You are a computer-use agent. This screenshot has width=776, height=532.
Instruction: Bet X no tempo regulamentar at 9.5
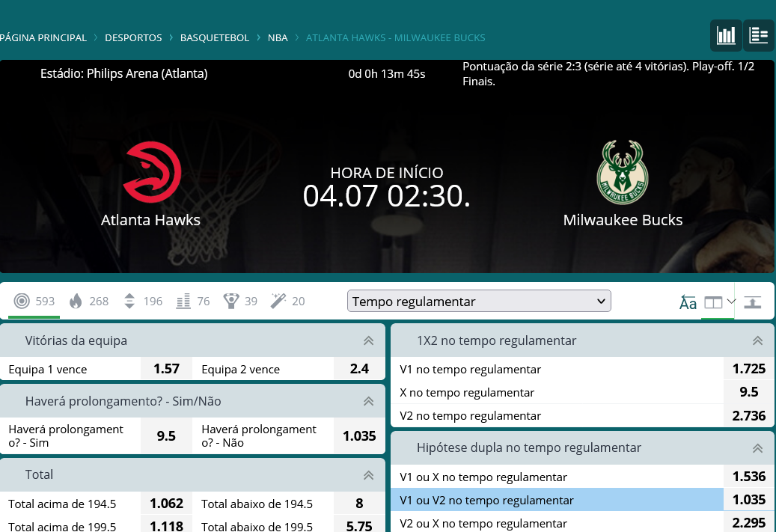749,392
